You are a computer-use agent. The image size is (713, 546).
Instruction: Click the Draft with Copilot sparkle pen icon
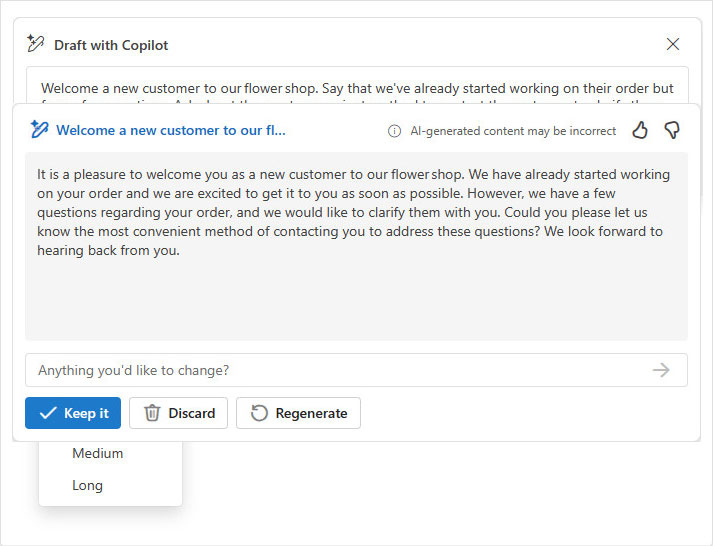tap(36, 44)
